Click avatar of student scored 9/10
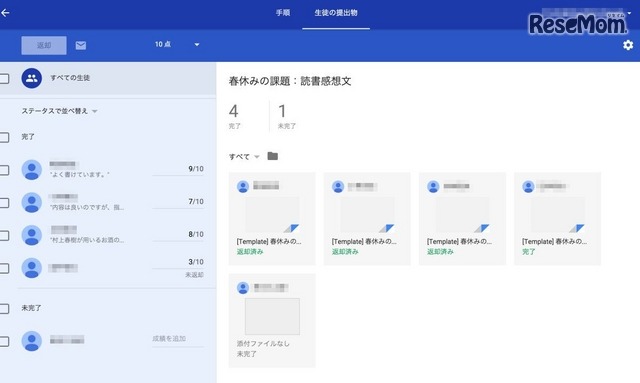This screenshot has width=640, height=383. [32, 170]
